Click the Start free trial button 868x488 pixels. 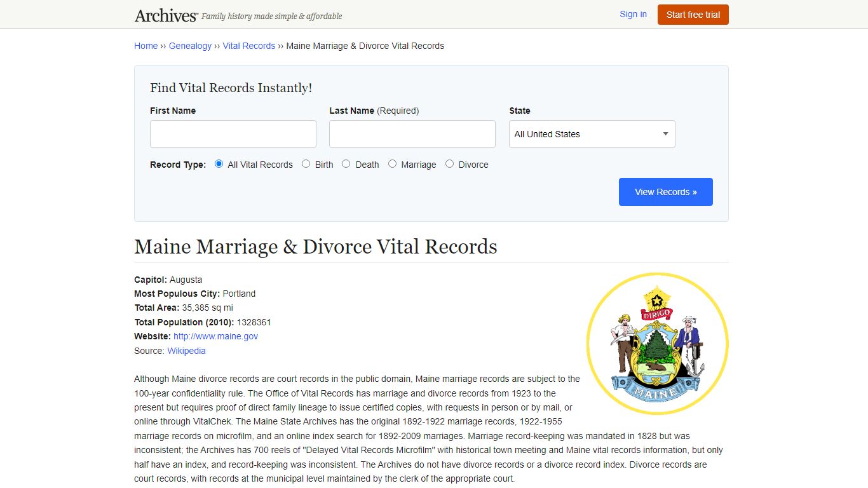693,15
